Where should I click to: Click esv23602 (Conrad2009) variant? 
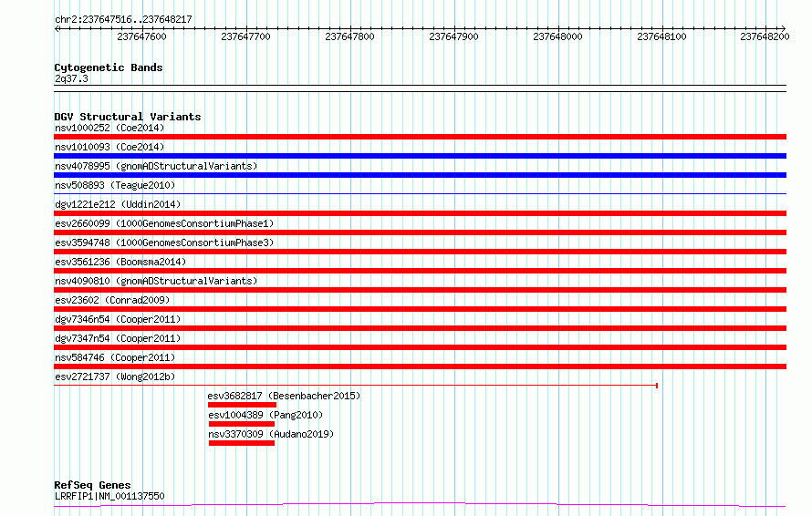112,300
